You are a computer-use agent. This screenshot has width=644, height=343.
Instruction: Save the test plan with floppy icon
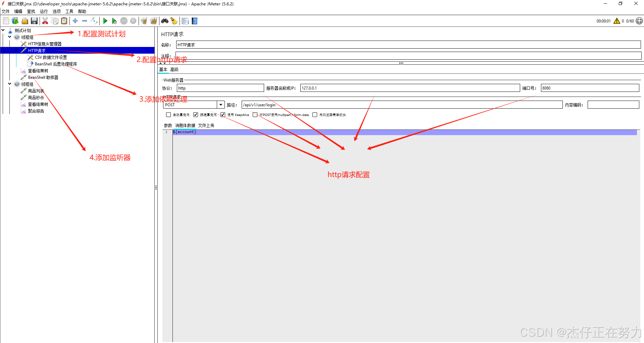coord(34,21)
